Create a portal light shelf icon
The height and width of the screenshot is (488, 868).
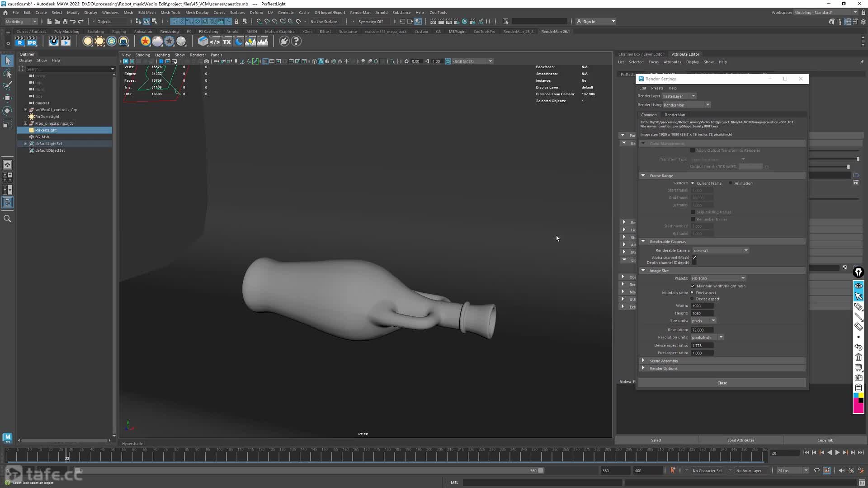tap(123, 42)
